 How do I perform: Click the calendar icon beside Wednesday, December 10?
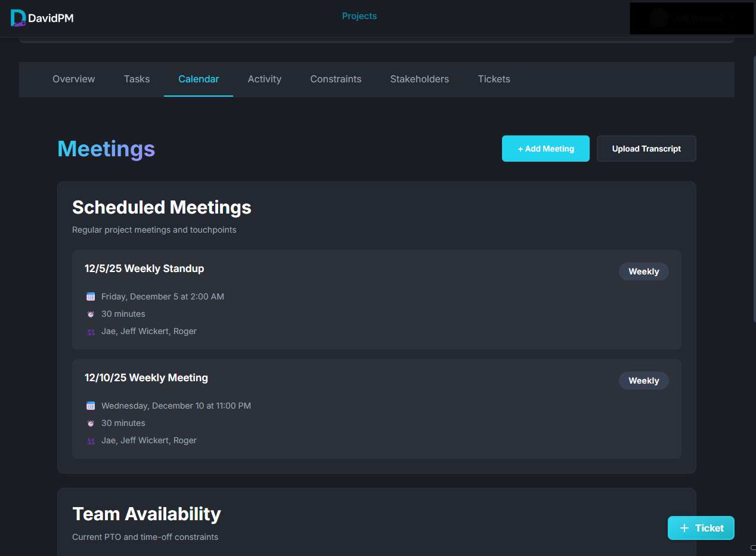(91, 406)
